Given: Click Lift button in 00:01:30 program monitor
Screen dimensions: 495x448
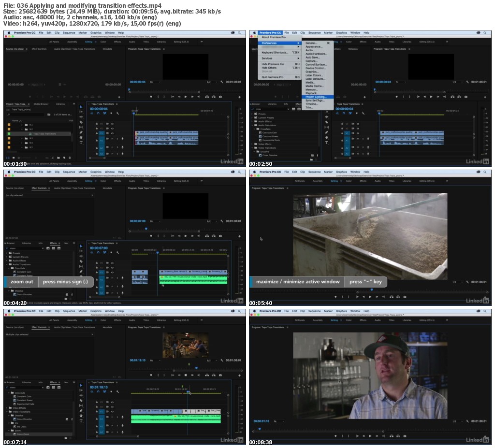Looking at the screenshot, I should [207, 97].
